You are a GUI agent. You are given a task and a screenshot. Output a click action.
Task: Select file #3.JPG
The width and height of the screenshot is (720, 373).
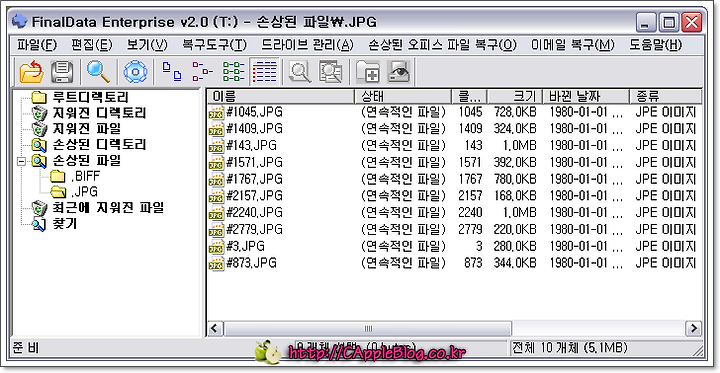(246, 246)
